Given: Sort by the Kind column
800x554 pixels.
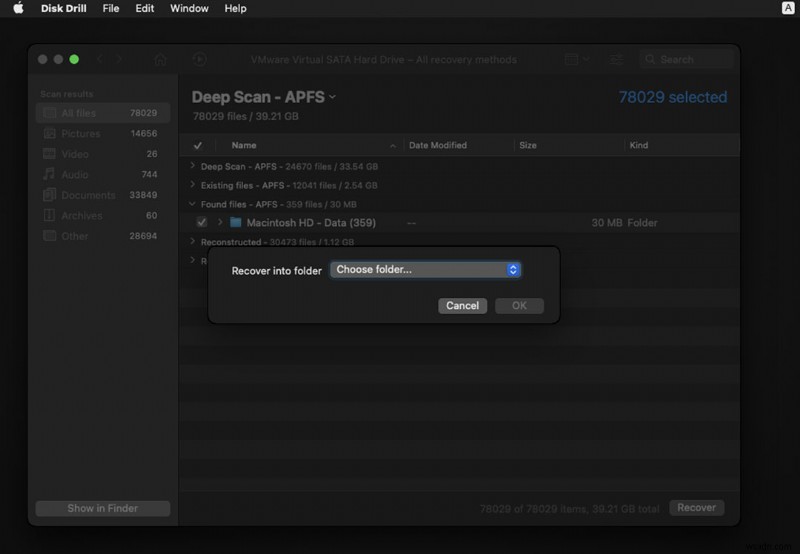Looking at the screenshot, I should [x=638, y=145].
